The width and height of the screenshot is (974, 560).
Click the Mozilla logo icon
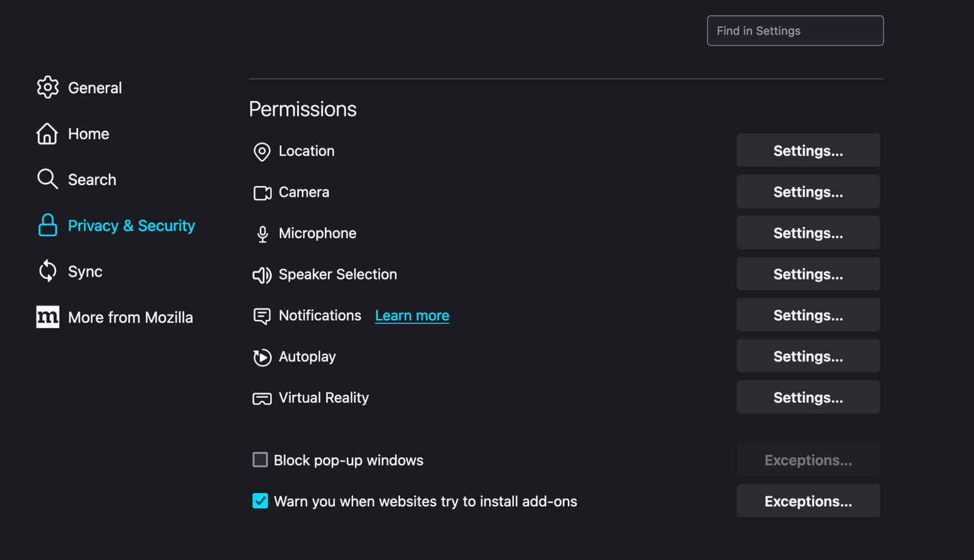[47, 317]
